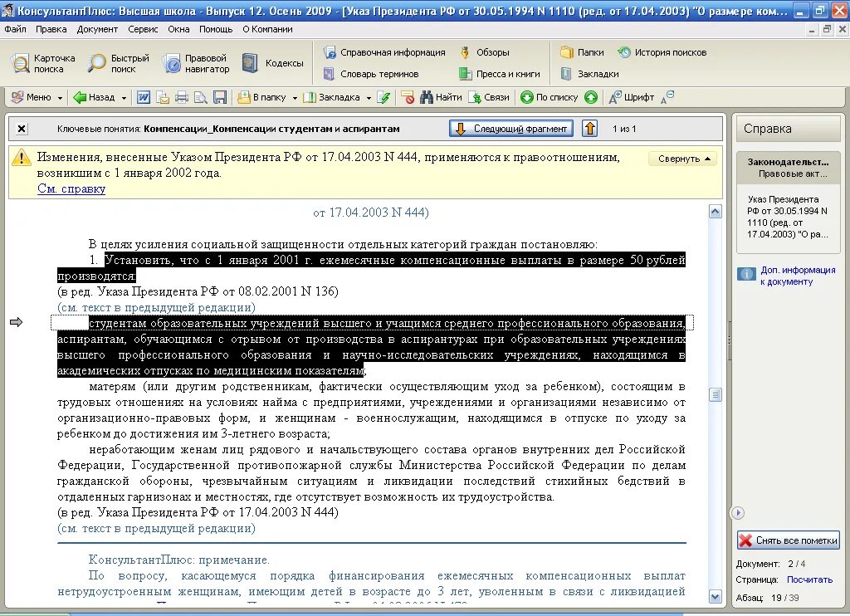Decrease font size small A icon

click(667, 98)
